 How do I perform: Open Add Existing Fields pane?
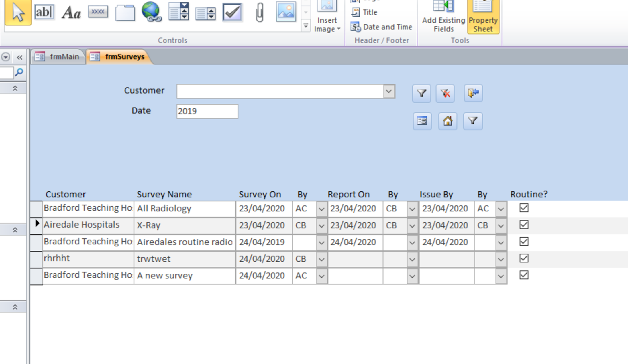(x=443, y=17)
